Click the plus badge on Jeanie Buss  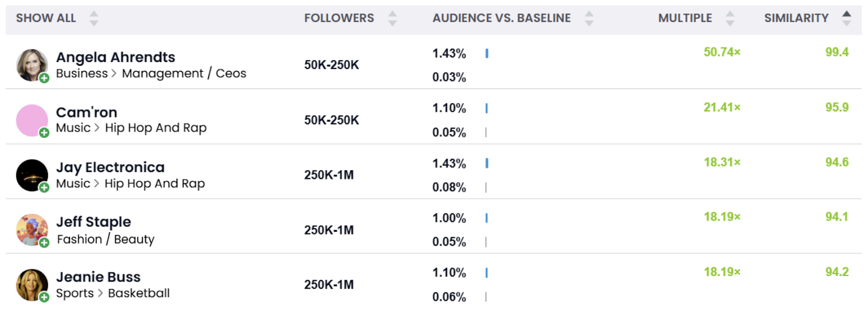coord(44,297)
